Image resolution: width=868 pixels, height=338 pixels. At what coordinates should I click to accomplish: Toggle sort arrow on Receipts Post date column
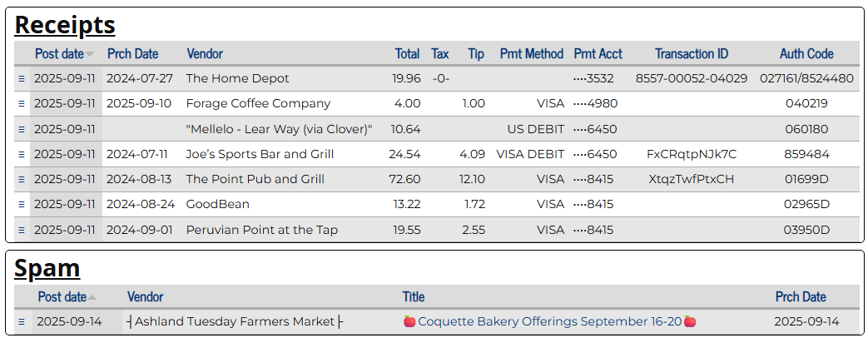(x=90, y=54)
